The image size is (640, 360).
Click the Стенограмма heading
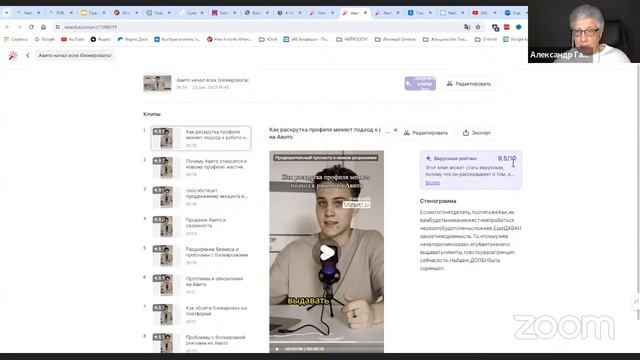point(438,201)
